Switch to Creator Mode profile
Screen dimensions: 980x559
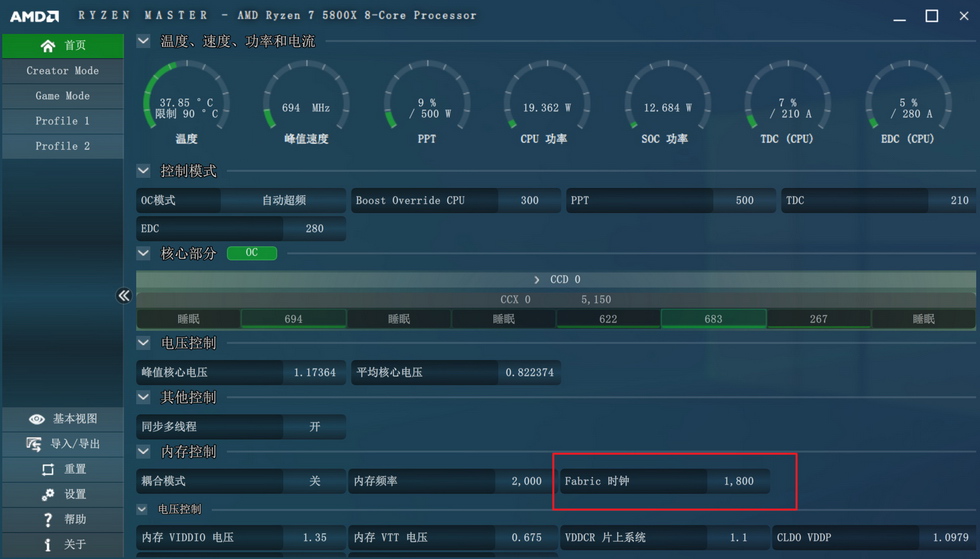tap(63, 71)
